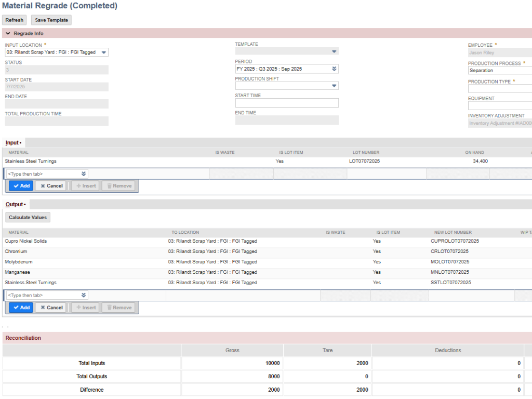Click inside the Start Time field
Image resolution: width=532 pixels, height=399 pixels.
coord(286,102)
